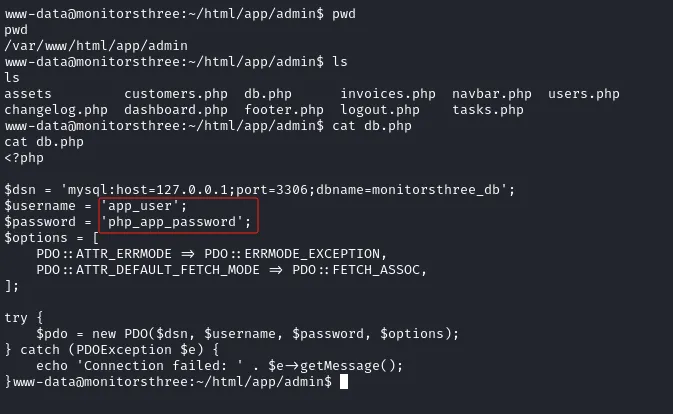
Task: Click the changelog.php filename
Action: 56,110
